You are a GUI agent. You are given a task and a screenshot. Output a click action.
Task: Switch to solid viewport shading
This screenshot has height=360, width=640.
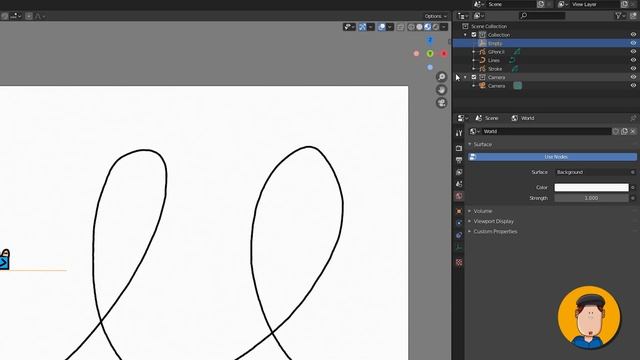coord(420,27)
